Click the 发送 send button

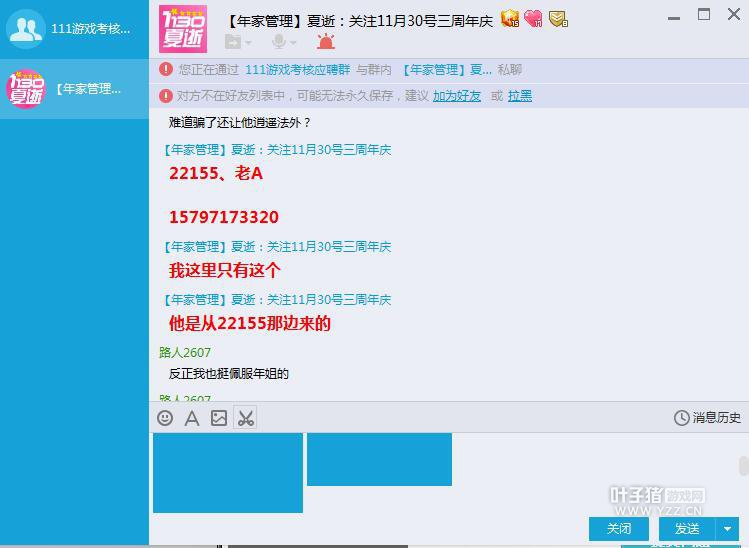pos(687,529)
